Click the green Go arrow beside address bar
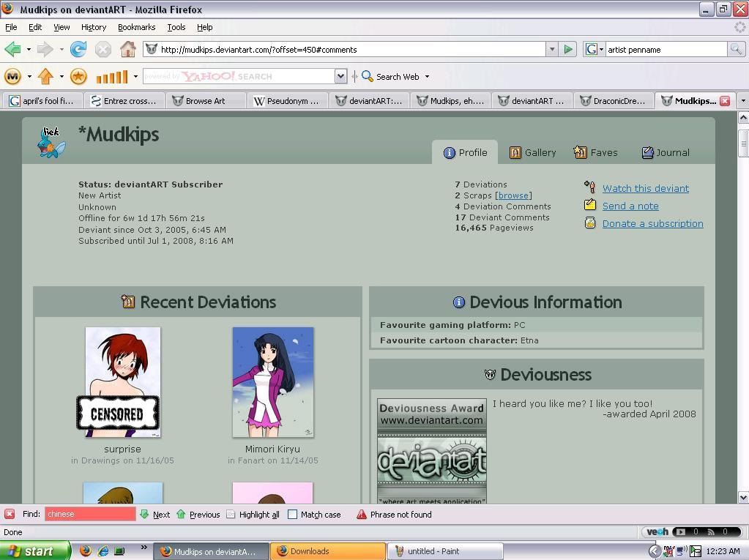Viewport: 749px width, 560px height. [567, 49]
